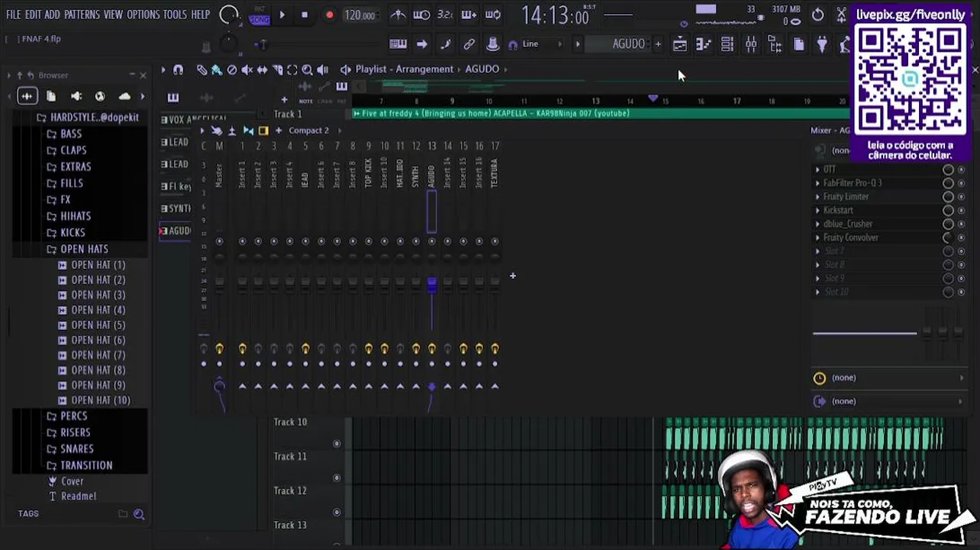Set the tempo field showing 120

coord(359,15)
